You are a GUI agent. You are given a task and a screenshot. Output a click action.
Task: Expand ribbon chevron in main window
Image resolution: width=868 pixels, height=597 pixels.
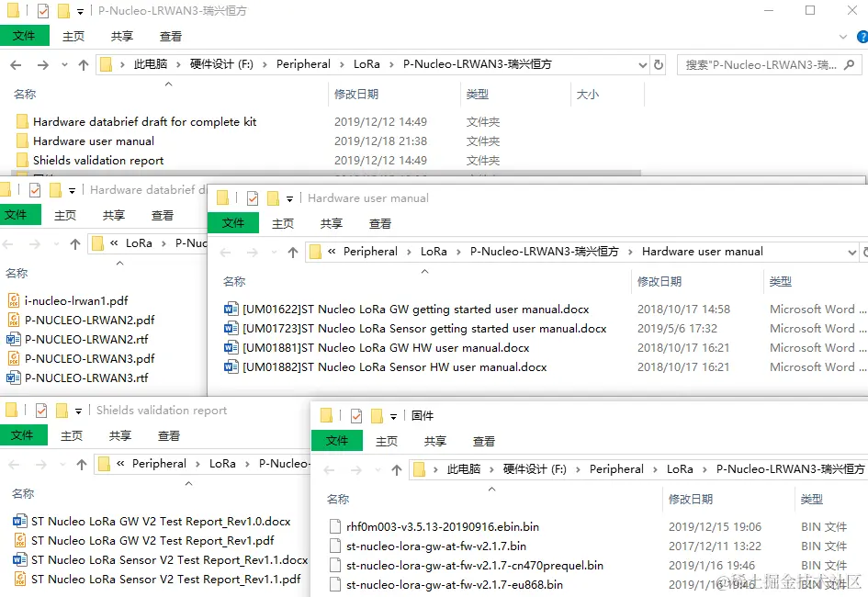842,37
